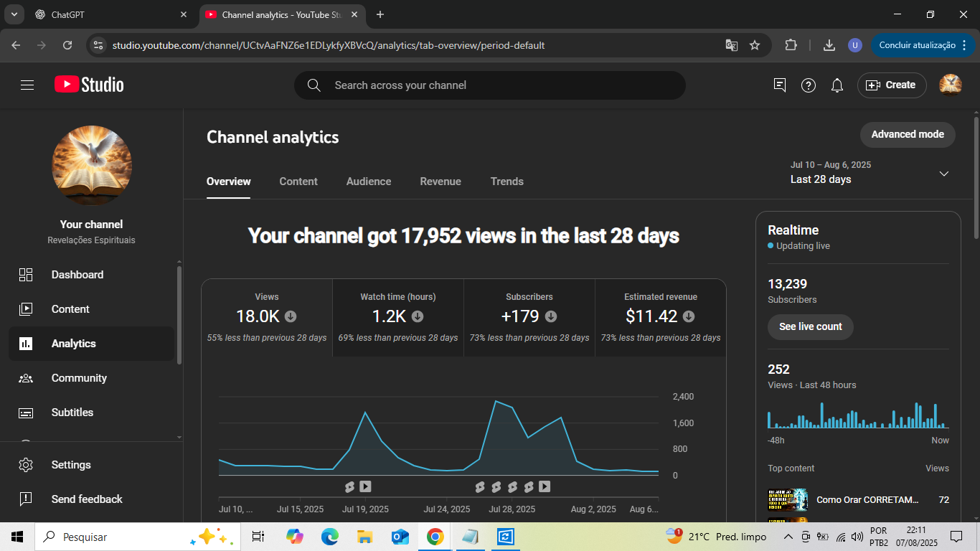Switch to the Trends analytics tab
This screenshot has height=551, width=980.
pos(507,182)
